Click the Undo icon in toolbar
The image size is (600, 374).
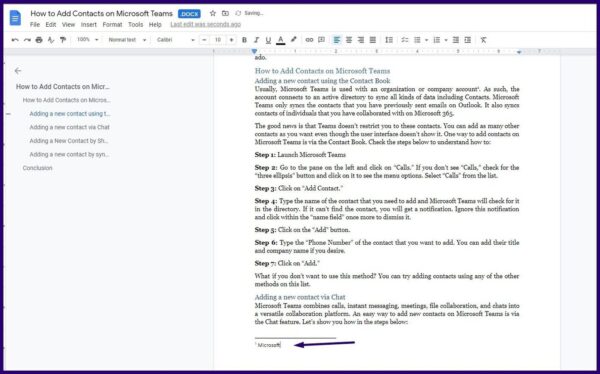[15, 40]
